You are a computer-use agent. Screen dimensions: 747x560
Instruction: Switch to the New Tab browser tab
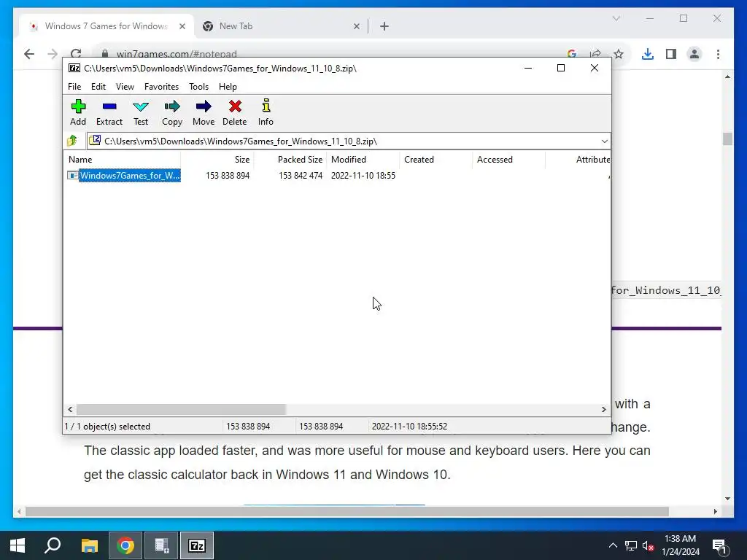(x=280, y=26)
